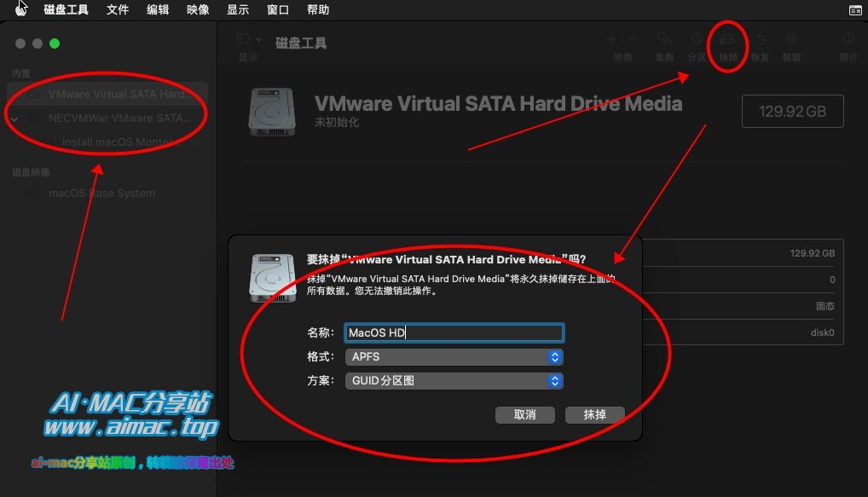Collapse the NECVMWar VMware SATA disclosure chevron

pos(14,118)
